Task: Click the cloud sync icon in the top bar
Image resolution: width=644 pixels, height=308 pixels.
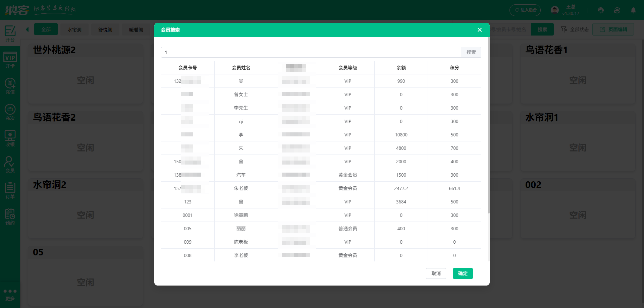Action: (617, 10)
